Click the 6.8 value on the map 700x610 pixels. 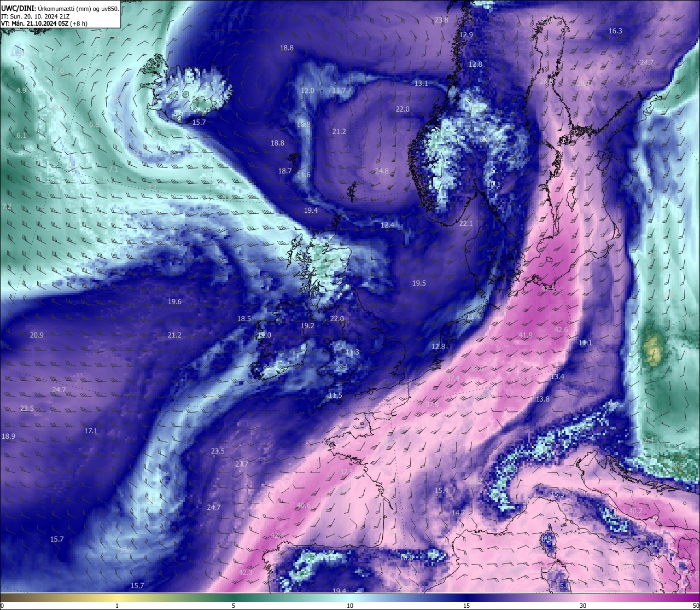(94, 125)
